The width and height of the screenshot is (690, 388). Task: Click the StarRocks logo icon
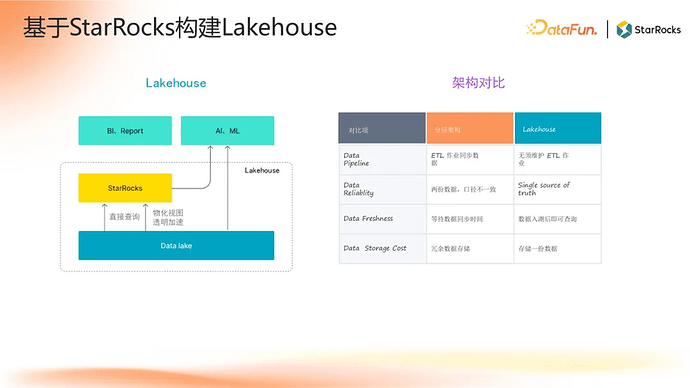pyautogui.click(x=624, y=29)
